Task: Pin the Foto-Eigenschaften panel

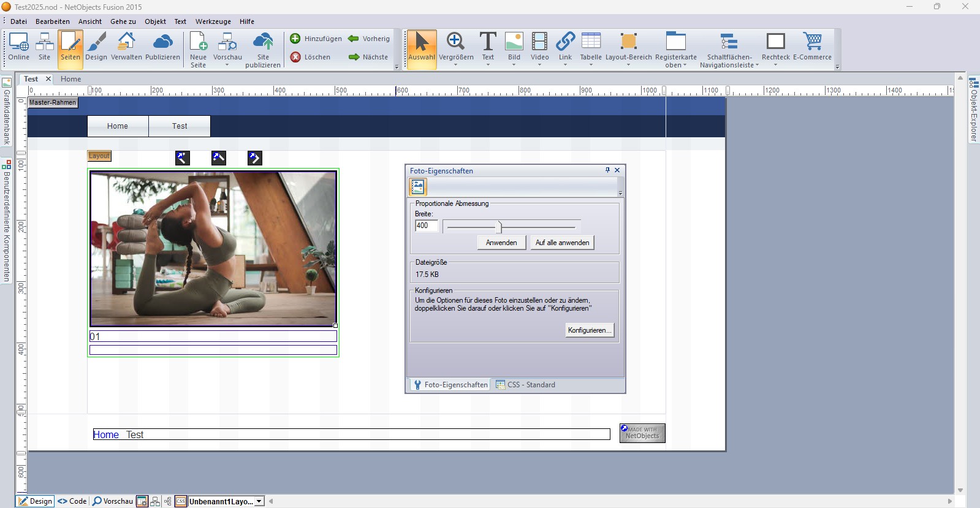Action: (607, 170)
